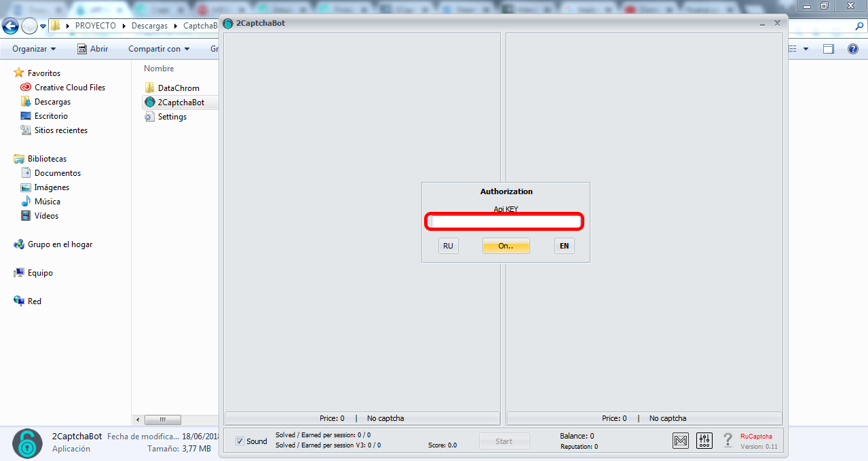
Task: Click the Vídeos filmstrip icon
Action: point(26,216)
